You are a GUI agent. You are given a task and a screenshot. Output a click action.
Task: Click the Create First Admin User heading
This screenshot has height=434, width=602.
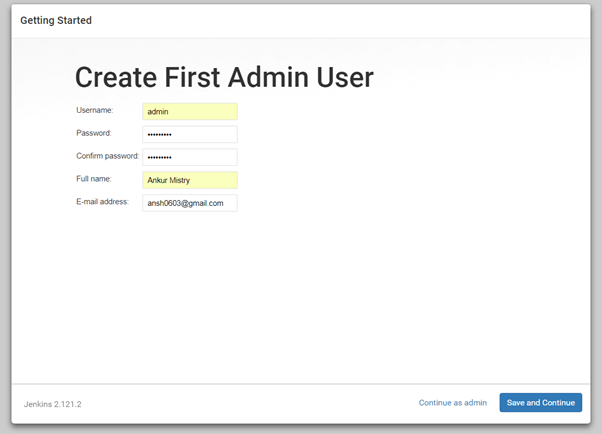pyautogui.click(x=224, y=77)
